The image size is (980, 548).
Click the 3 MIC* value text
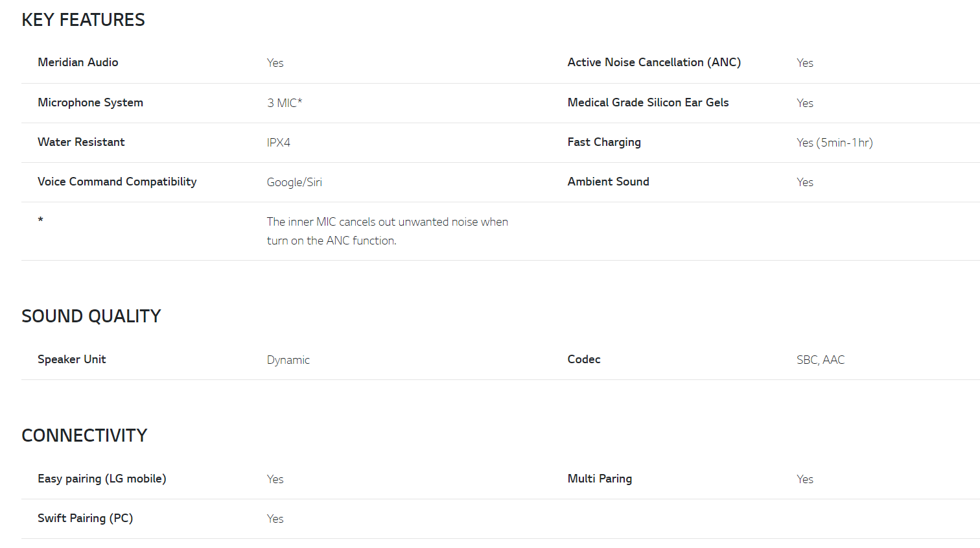click(x=285, y=103)
